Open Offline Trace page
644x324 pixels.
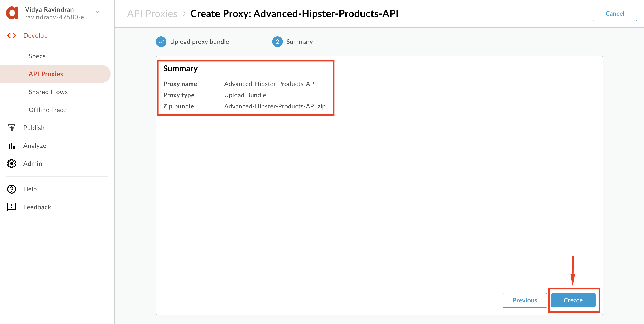click(47, 110)
